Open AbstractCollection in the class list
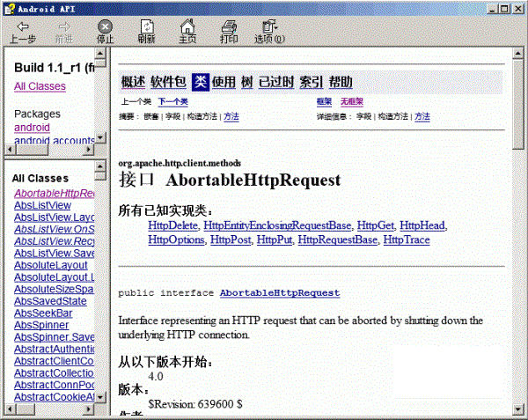Viewport: 528px width, 420px height. point(55,372)
